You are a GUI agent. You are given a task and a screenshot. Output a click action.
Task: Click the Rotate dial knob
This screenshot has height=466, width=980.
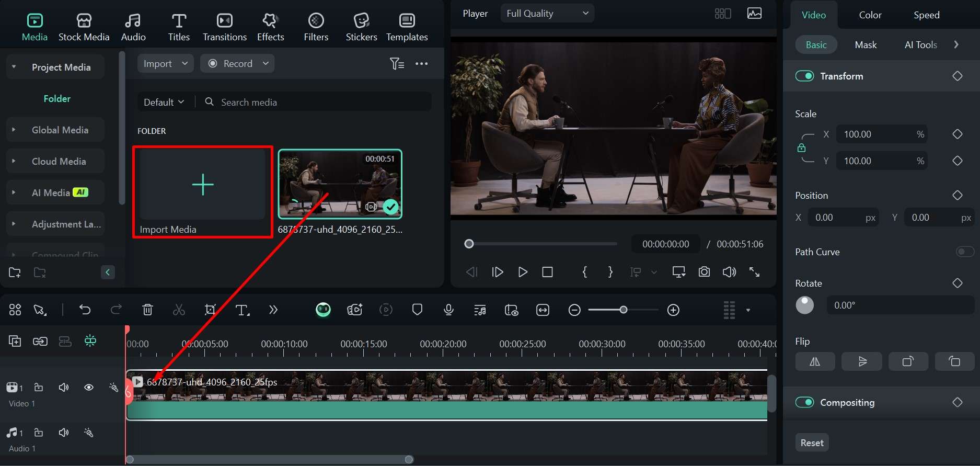[804, 305]
